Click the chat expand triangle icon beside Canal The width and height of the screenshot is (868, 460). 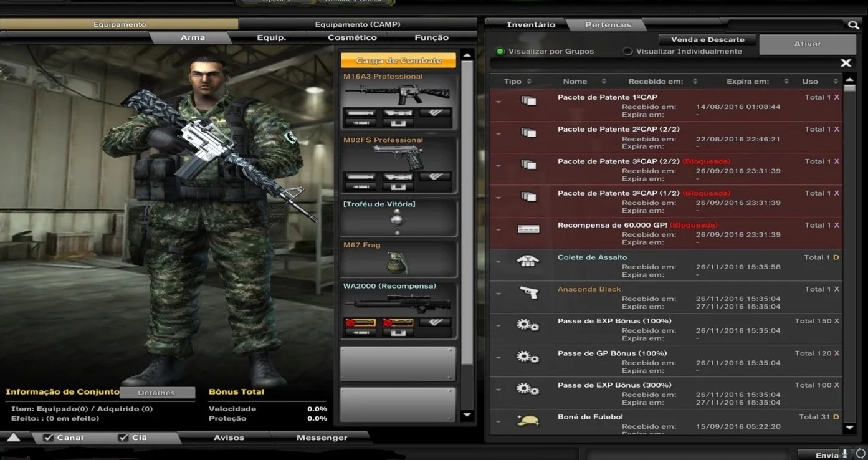coord(14,438)
